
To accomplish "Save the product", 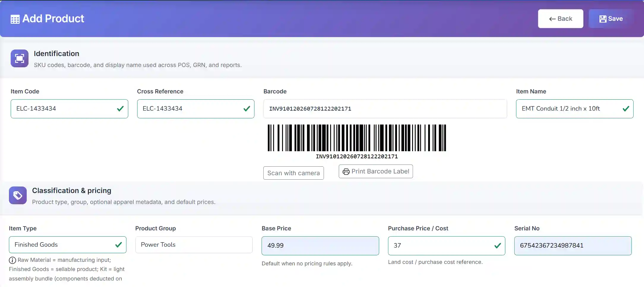I will click(611, 19).
